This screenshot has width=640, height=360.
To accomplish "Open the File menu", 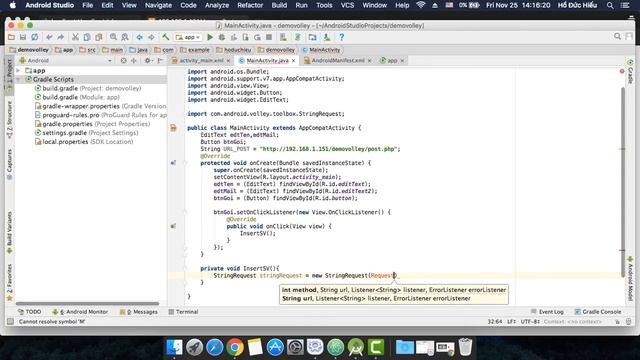I will (x=87, y=5).
